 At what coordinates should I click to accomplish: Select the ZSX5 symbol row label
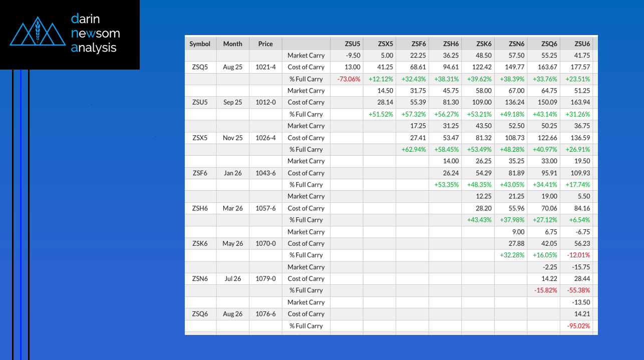pyautogui.click(x=200, y=138)
